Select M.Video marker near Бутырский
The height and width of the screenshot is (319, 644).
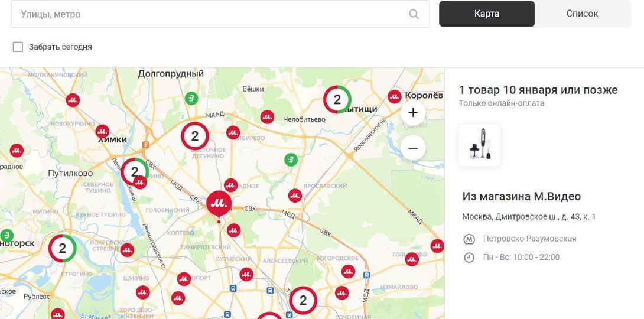point(246,274)
